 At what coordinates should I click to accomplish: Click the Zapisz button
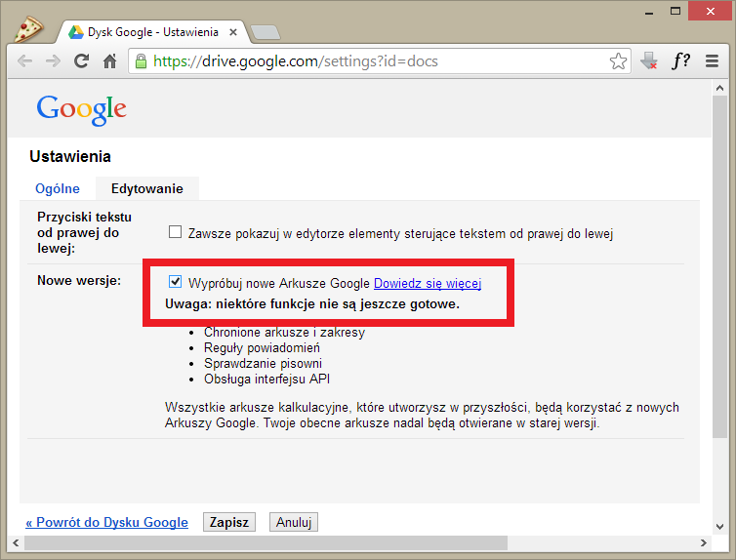pos(229,522)
